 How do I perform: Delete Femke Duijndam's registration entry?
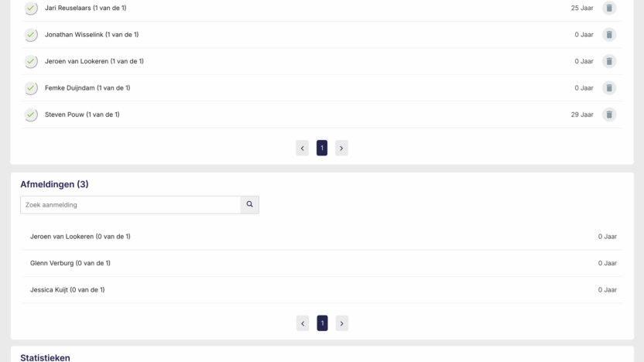609,88
